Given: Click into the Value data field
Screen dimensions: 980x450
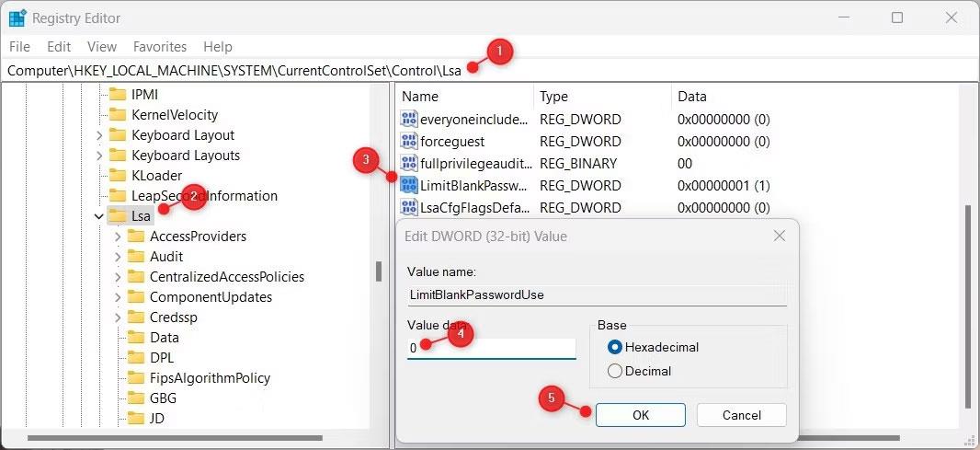Looking at the screenshot, I should click(x=491, y=348).
